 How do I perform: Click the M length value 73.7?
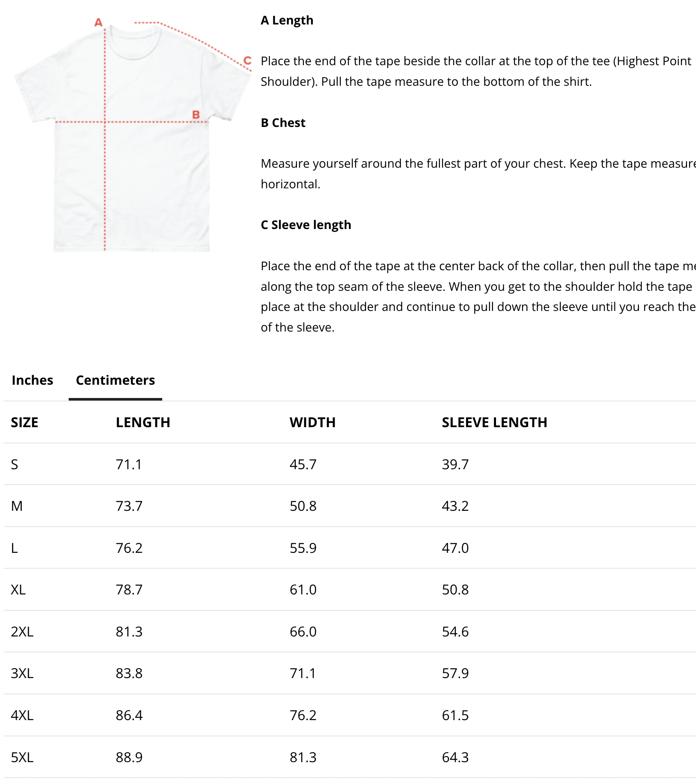[129, 506]
